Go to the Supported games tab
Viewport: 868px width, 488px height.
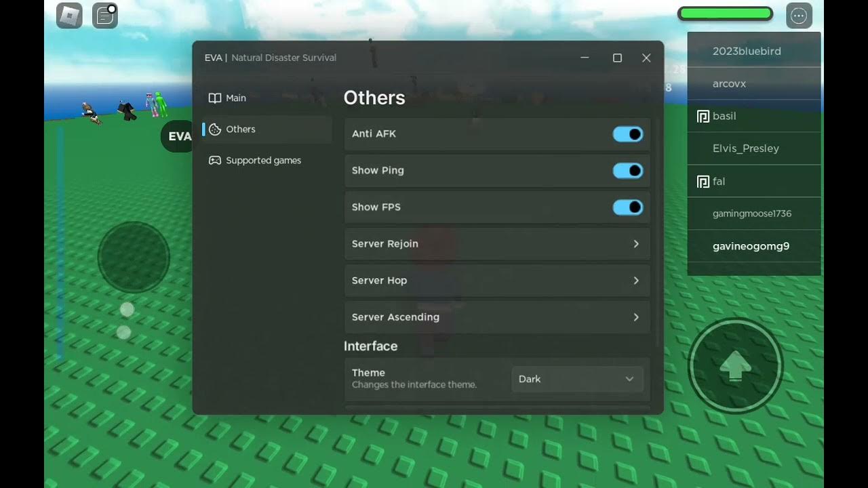[267, 161]
